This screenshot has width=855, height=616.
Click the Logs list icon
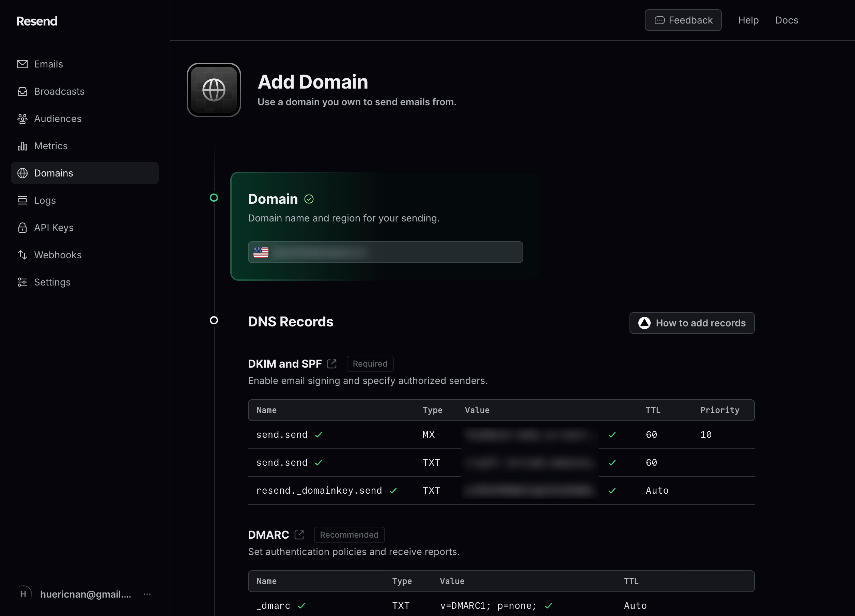click(x=22, y=200)
